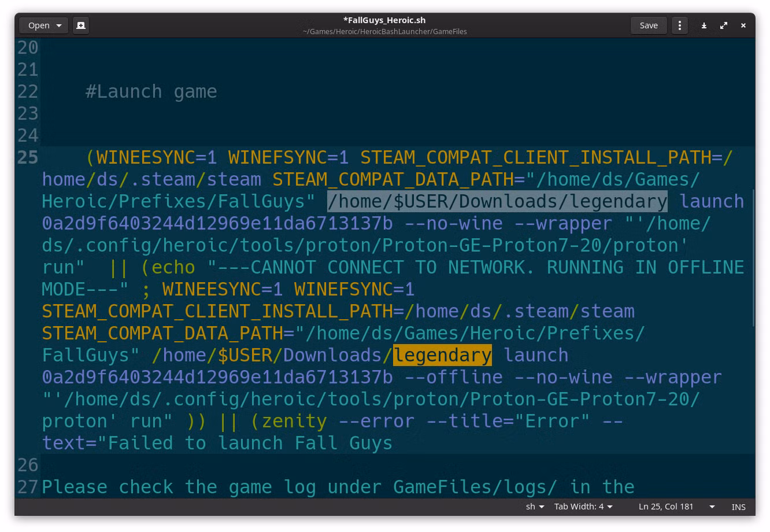Open the Tab Width: 4 dropdown
Image resolution: width=770 pixels, height=532 pixels.
pyautogui.click(x=583, y=507)
